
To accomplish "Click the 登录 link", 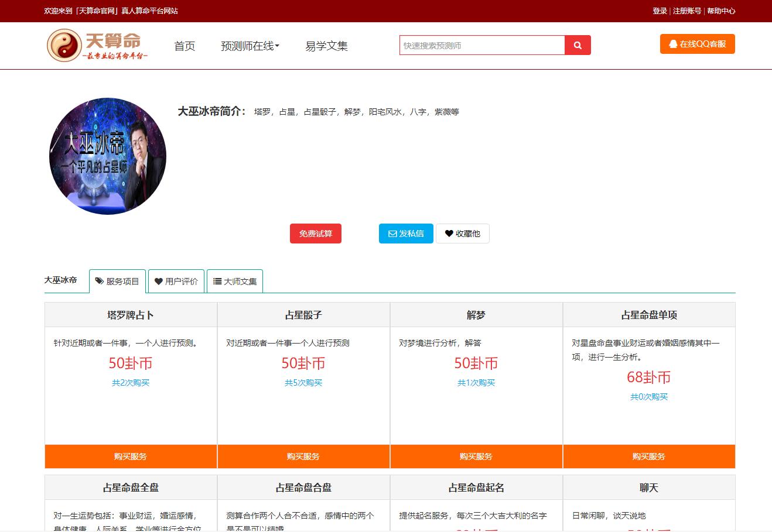I will coord(660,11).
